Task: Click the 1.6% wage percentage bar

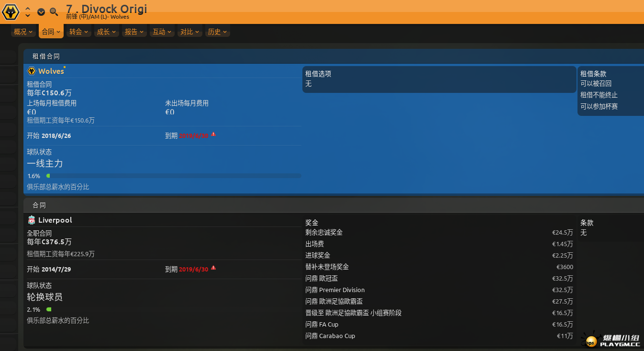Action: (173, 176)
